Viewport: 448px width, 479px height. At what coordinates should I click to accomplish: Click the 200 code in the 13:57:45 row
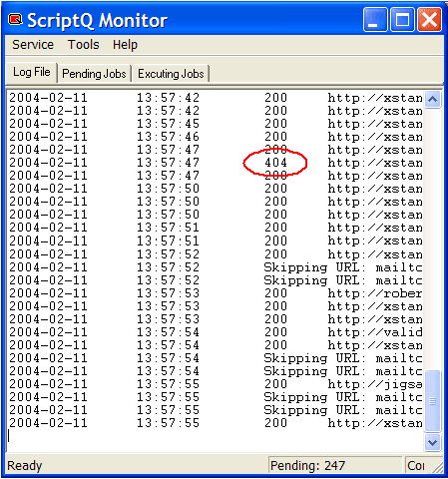(275, 124)
